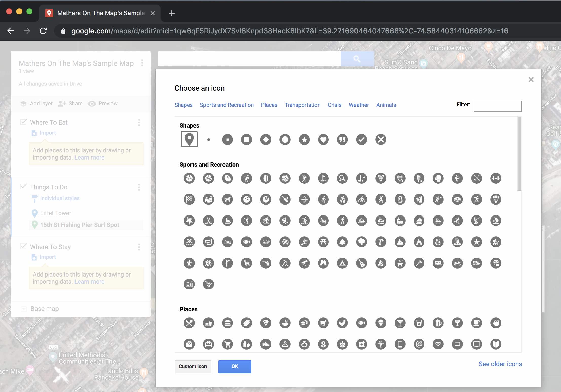561x392 pixels.
Task: Pick the shopping cart icon
Action: [227, 344]
